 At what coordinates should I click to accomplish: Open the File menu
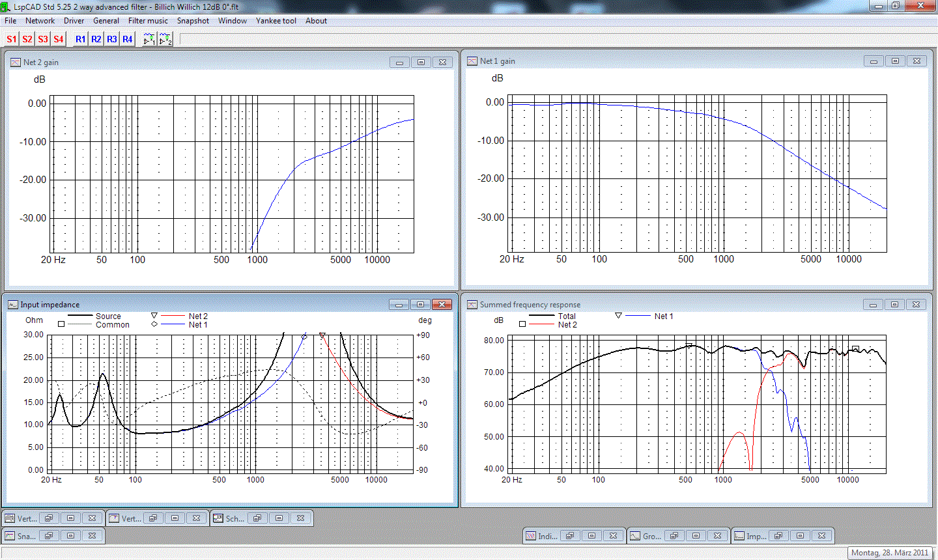[10, 21]
